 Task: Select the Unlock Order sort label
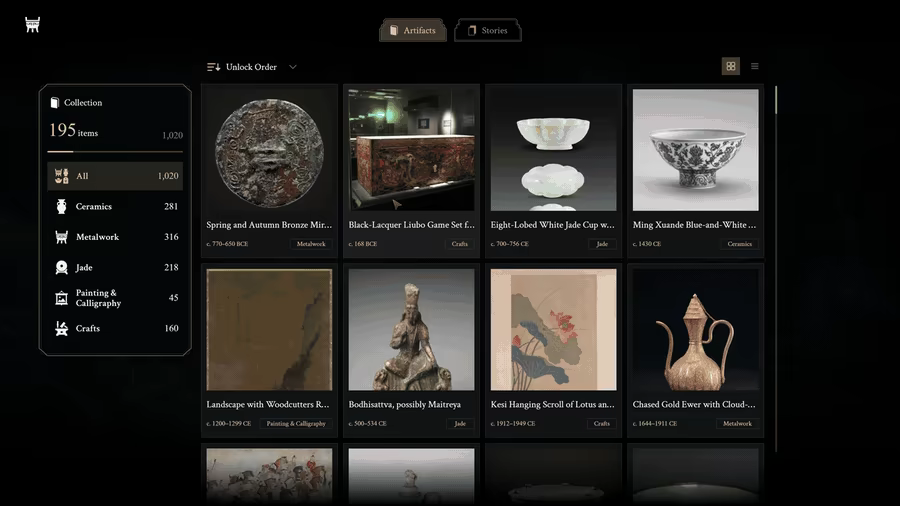click(251, 67)
